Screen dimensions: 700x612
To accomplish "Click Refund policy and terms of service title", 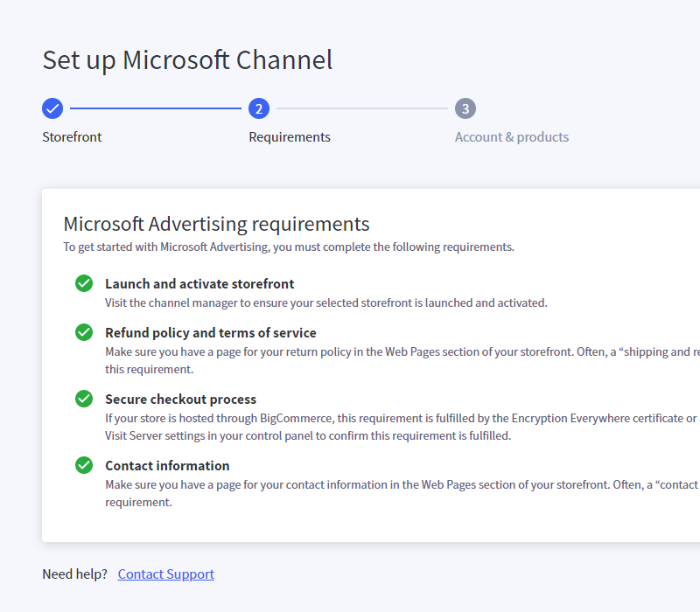I will (211, 333).
